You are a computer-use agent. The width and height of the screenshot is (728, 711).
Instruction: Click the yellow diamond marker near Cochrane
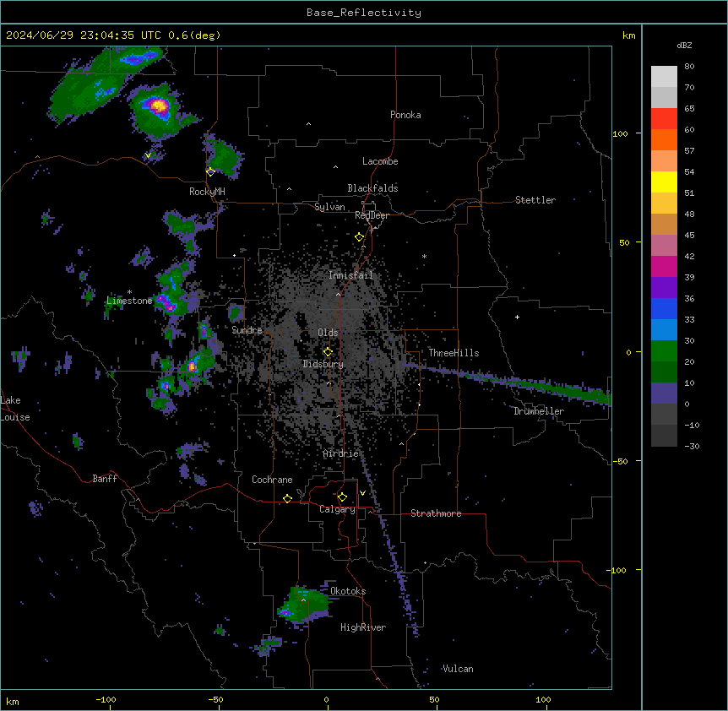coord(287,498)
